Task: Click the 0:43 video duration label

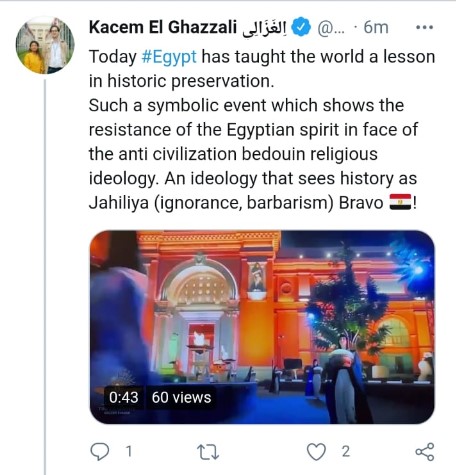Action: 123,397
